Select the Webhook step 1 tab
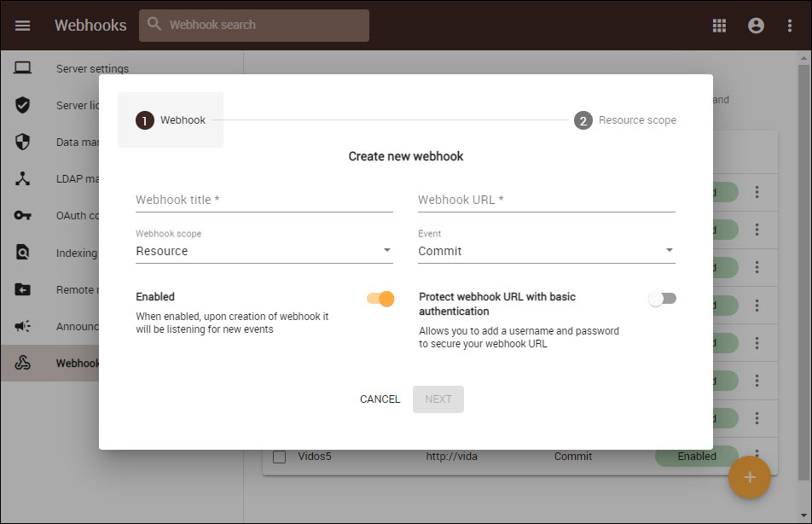The height and width of the screenshot is (524, 812). tap(171, 120)
